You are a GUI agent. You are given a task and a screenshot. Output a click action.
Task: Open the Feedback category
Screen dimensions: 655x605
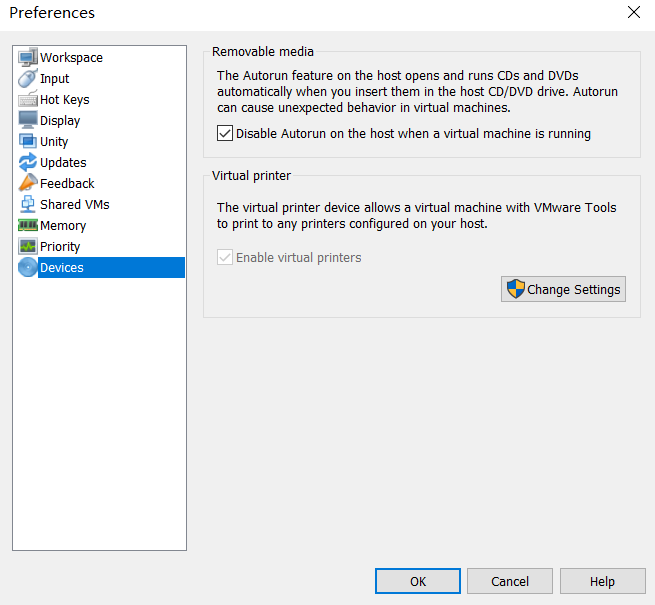[x=67, y=183]
